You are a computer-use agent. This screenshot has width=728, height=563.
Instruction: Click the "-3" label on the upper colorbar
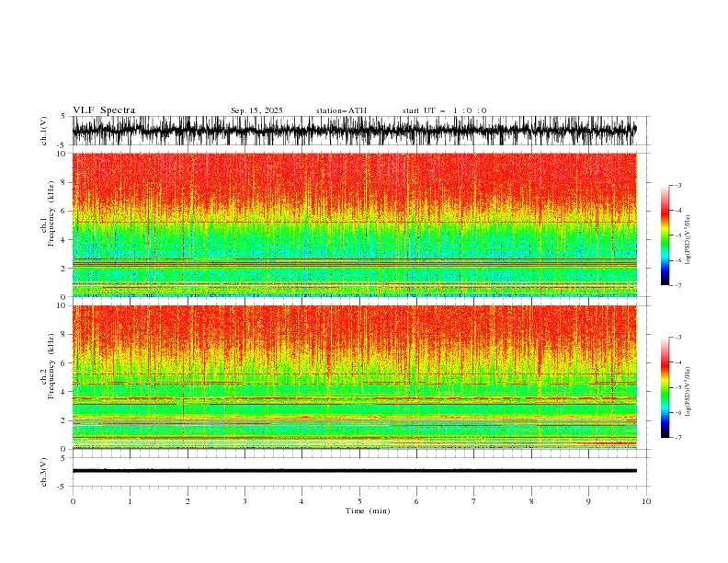click(678, 185)
